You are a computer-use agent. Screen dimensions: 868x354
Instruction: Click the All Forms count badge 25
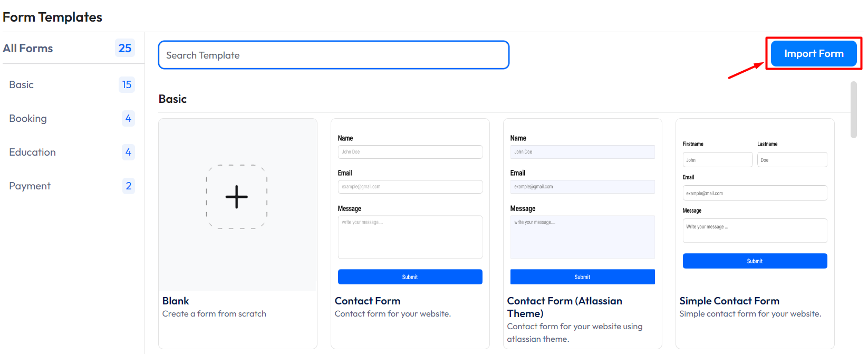click(125, 49)
